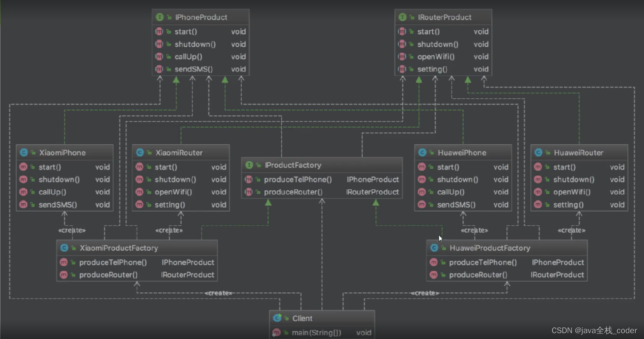
Task: Click the class icon next to XiaomiRouter
Action: click(140, 153)
